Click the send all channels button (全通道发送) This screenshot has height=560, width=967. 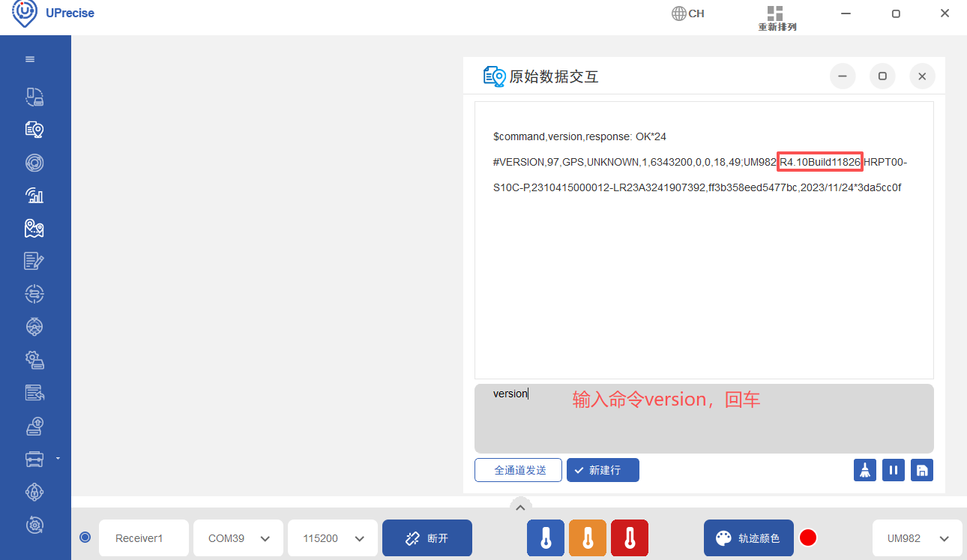click(518, 470)
